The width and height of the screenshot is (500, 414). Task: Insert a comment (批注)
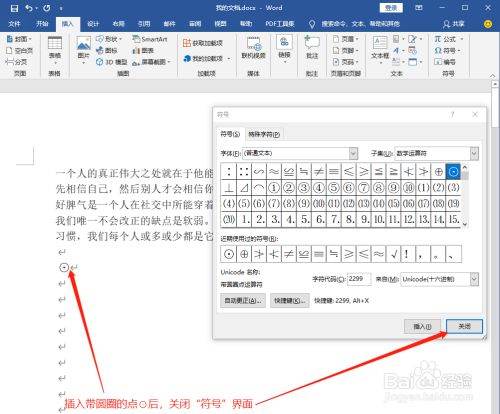pyautogui.click(x=312, y=48)
